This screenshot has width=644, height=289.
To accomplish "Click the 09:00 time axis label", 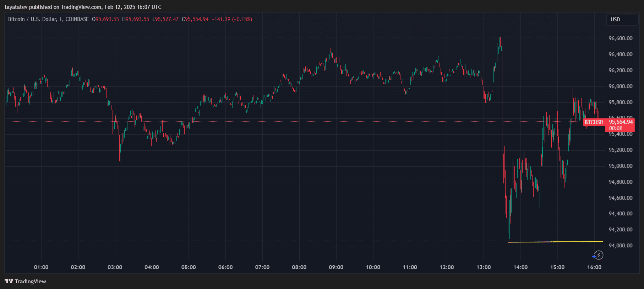I will 336,267.
